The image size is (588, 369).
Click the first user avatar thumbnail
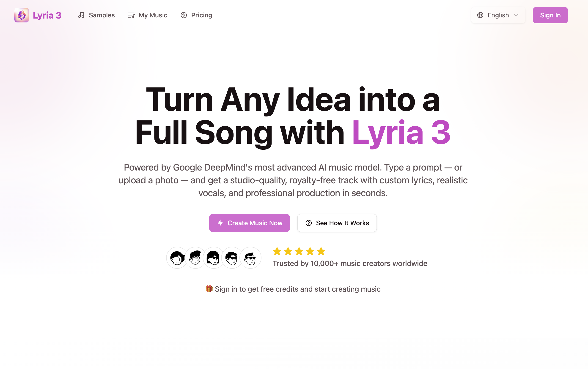tap(177, 258)
